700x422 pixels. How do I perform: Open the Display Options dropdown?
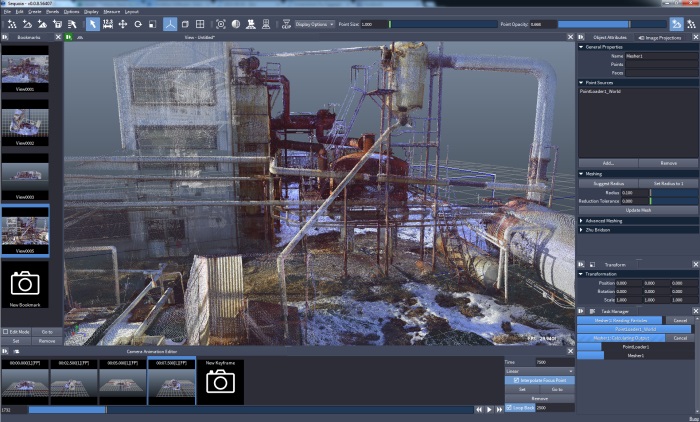click(x=314, y=24)
